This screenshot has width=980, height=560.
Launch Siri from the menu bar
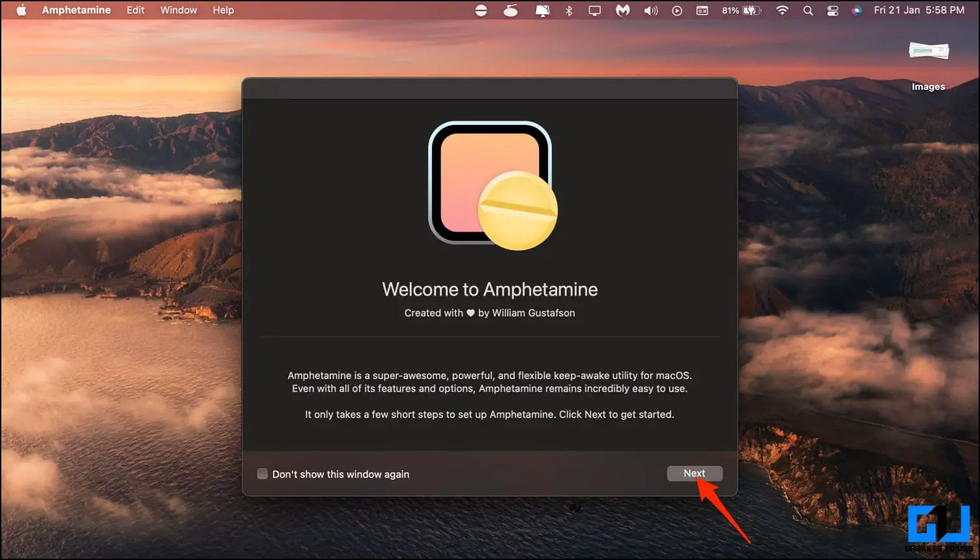point(857,10)
